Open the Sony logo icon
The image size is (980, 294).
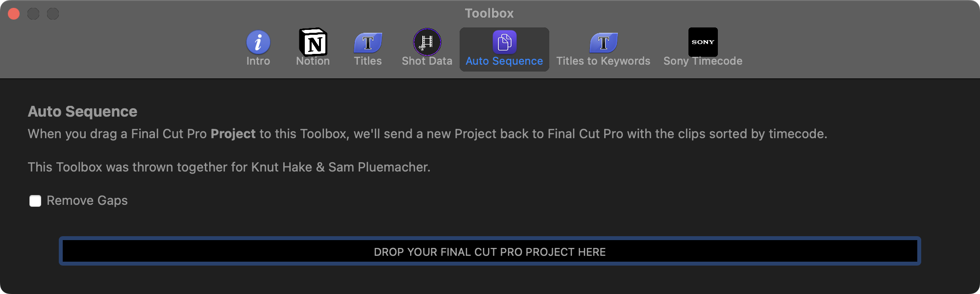703,42
